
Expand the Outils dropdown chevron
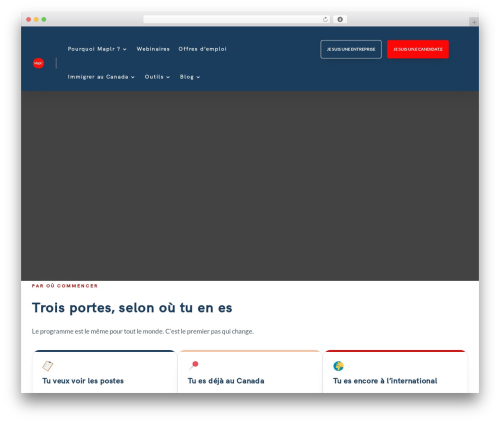tap(168, 77)
